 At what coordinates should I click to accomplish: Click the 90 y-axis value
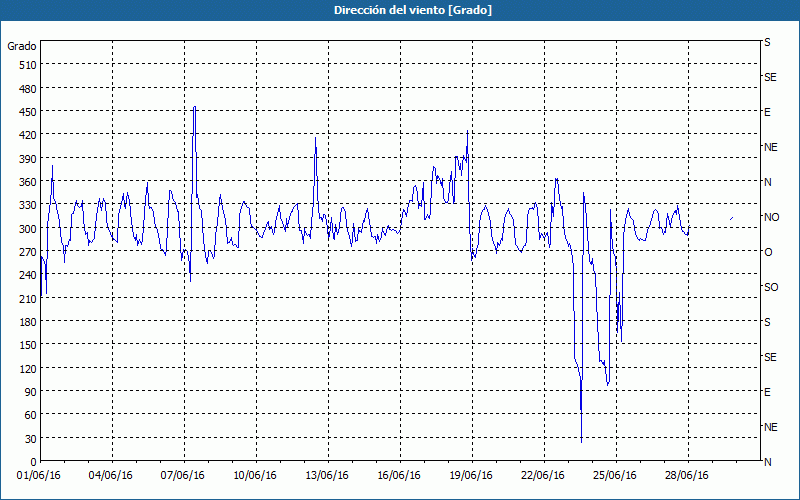click(31, 392)
